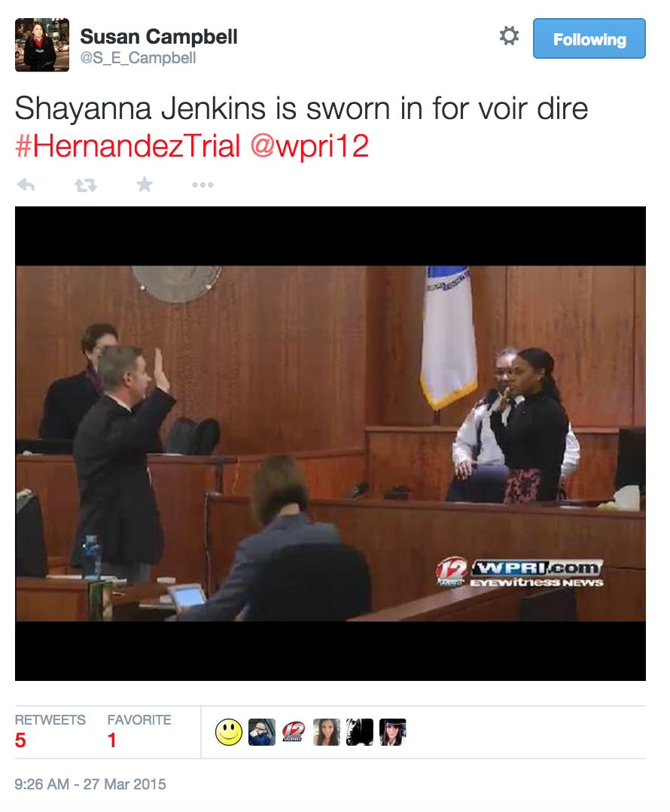Open the #HernandezTrial hashtag
This screenshot has width=670, height=812.
coord(128,146)
